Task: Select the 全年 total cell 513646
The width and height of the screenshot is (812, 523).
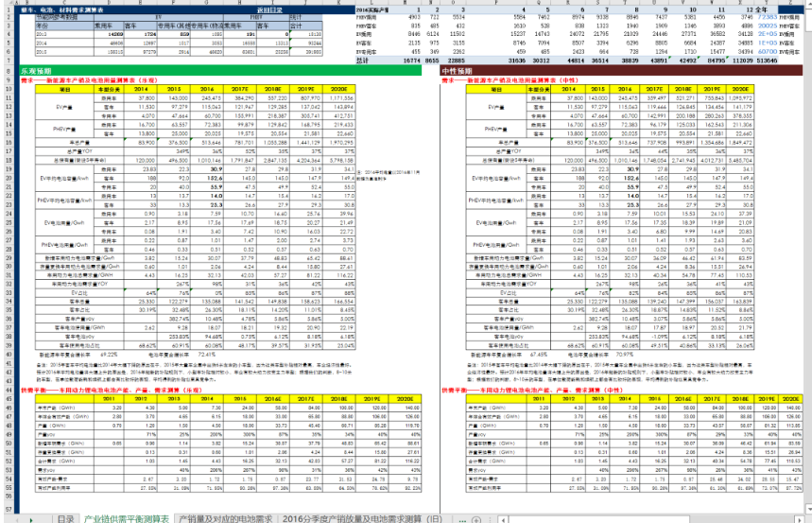Action: [x=767, y=61]
